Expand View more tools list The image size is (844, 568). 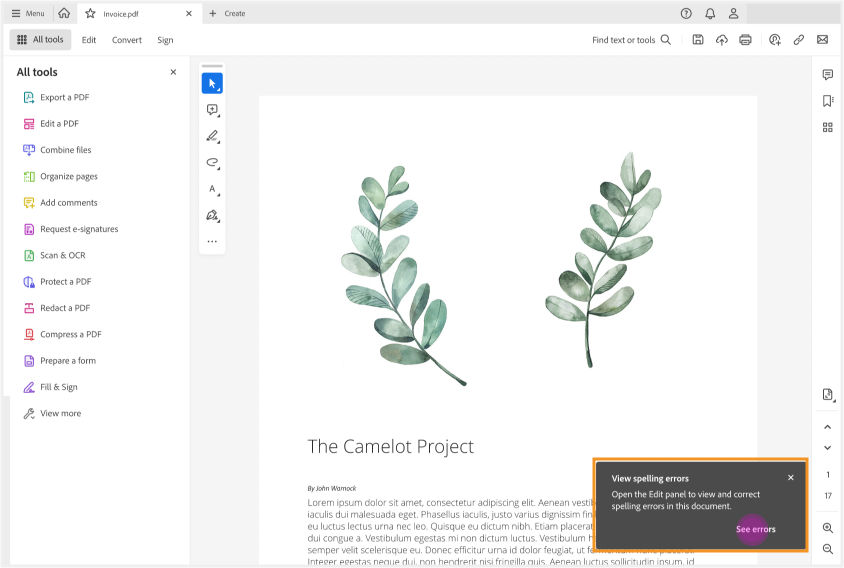60,413
